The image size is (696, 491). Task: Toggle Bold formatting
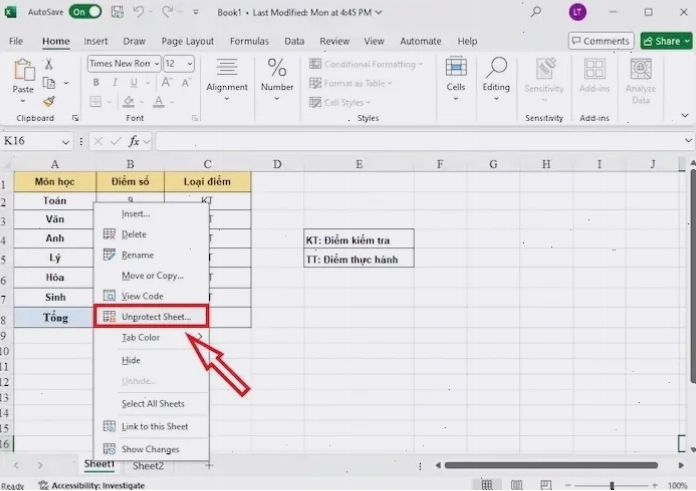click(x=96, y=83)
